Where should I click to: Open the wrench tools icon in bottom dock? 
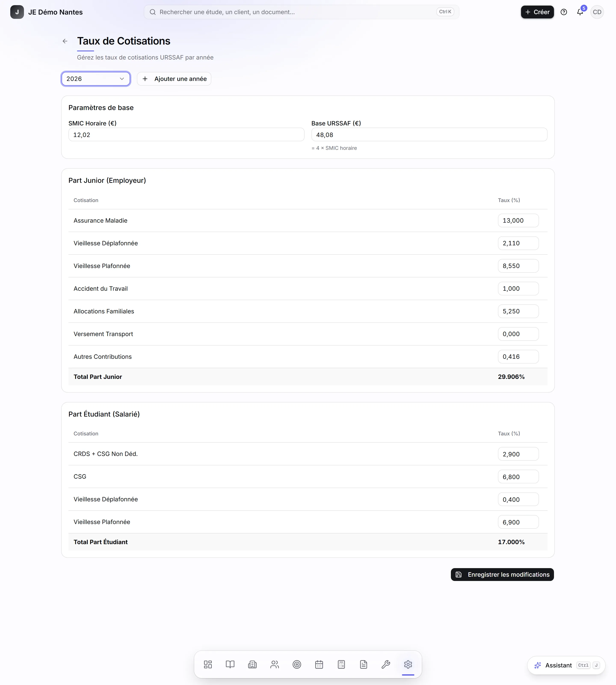point(386,664)
